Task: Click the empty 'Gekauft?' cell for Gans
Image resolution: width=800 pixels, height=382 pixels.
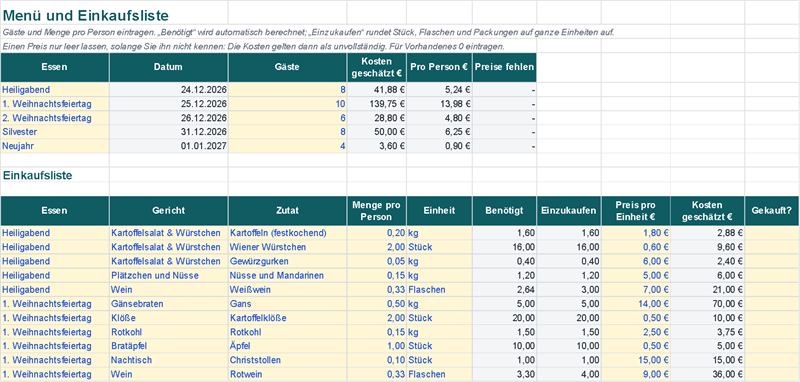Action: pos(771,304)
